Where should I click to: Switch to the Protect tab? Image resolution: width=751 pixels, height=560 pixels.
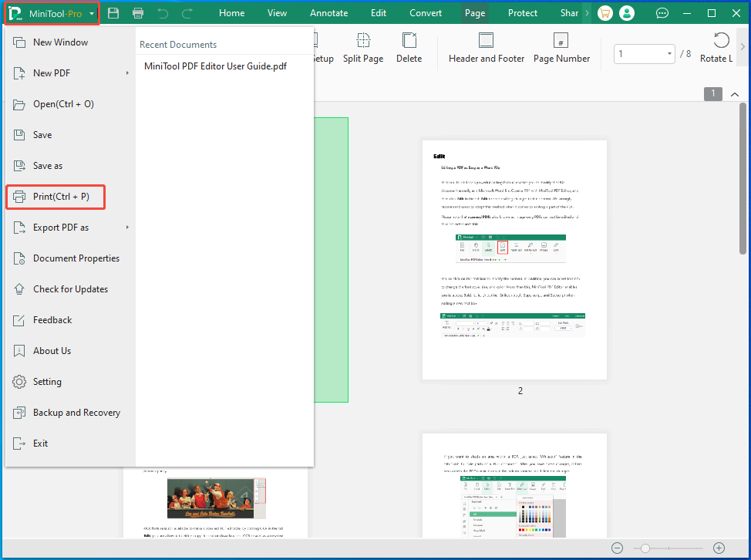tap(523, 13)
